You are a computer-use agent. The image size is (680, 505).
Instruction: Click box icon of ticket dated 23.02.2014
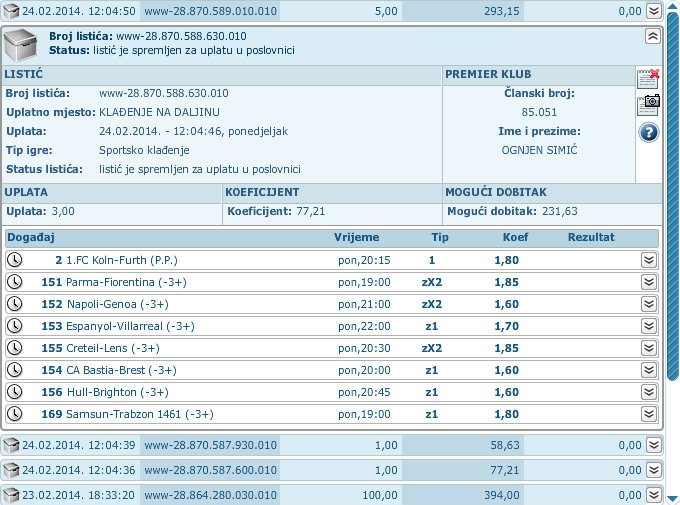(x=11, y=495)
